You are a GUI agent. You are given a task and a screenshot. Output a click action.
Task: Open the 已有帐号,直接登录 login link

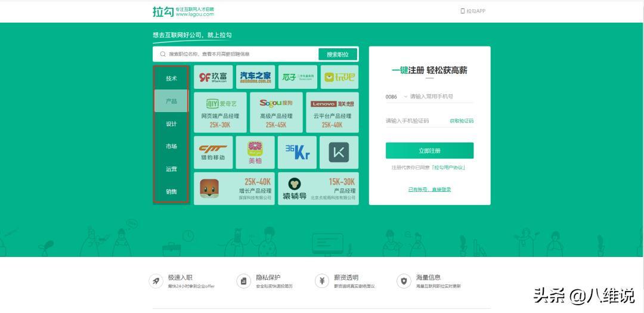point(429,190)
